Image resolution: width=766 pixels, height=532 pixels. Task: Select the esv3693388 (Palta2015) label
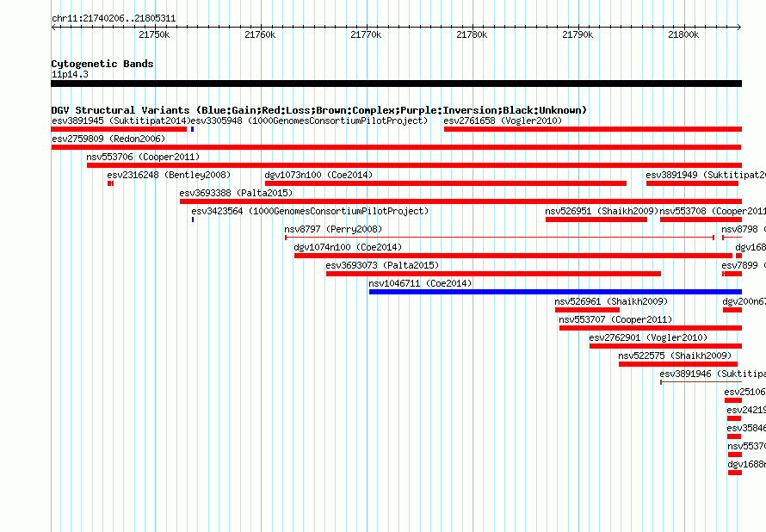click(x=236, y=193)
